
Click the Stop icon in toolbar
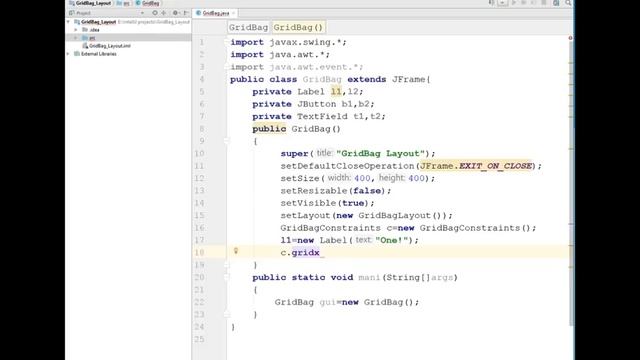(x=544, y=3)
